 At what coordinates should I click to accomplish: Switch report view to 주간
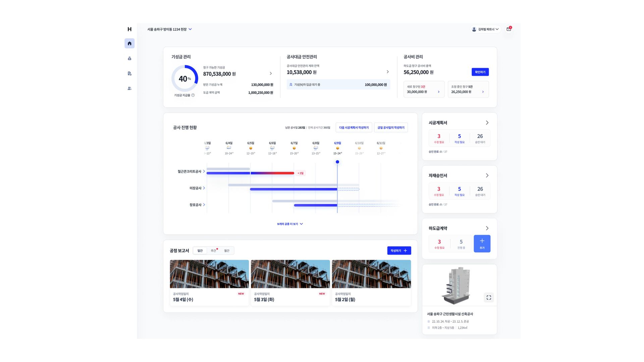(x=213, y=251)
